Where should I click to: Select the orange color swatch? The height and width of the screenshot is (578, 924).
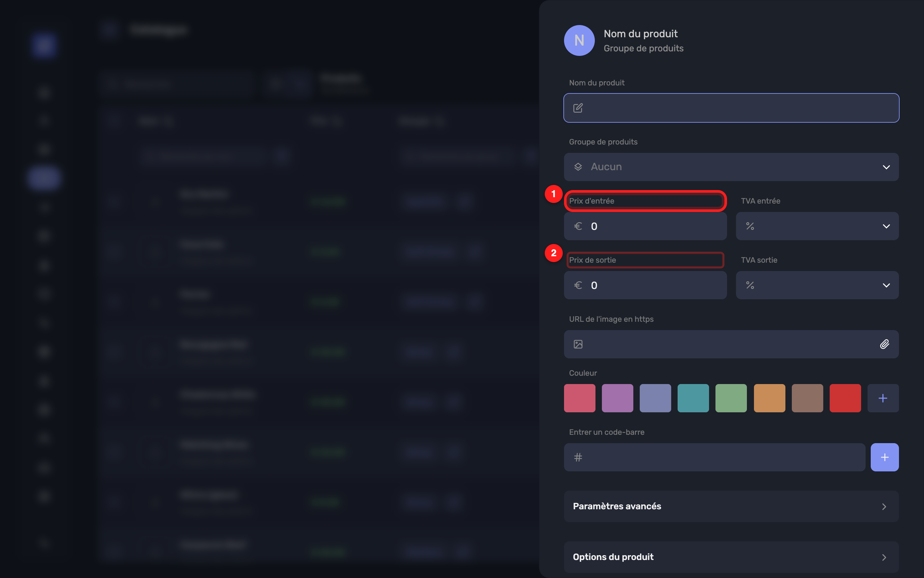[x=769, y=398]
